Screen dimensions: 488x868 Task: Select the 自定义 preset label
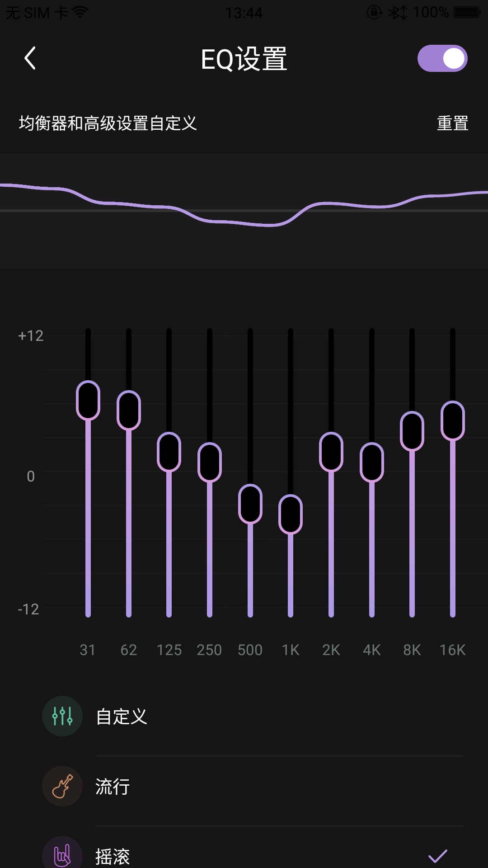122,717
